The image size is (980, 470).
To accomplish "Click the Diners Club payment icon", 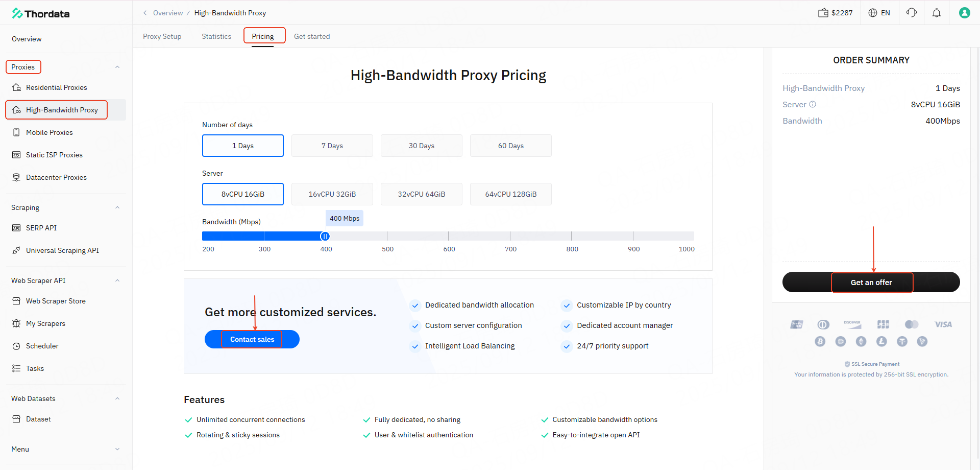I will tap(823, 324).
